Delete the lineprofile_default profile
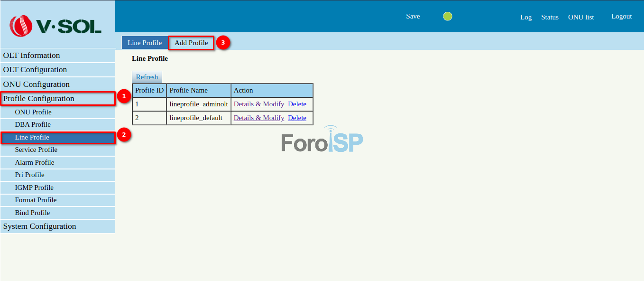This screenshot has width=644, height=281. pyautogui.click(x=297, y=118)
